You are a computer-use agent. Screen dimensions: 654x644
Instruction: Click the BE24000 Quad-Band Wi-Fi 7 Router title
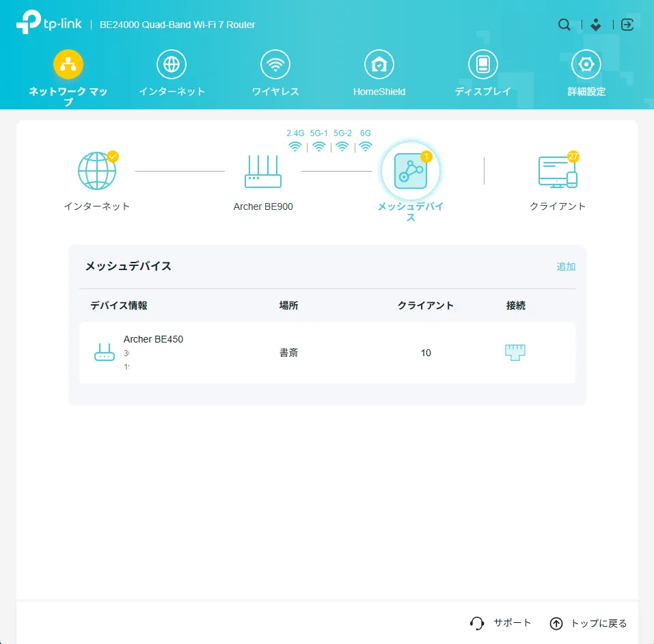tap(177, 25)
